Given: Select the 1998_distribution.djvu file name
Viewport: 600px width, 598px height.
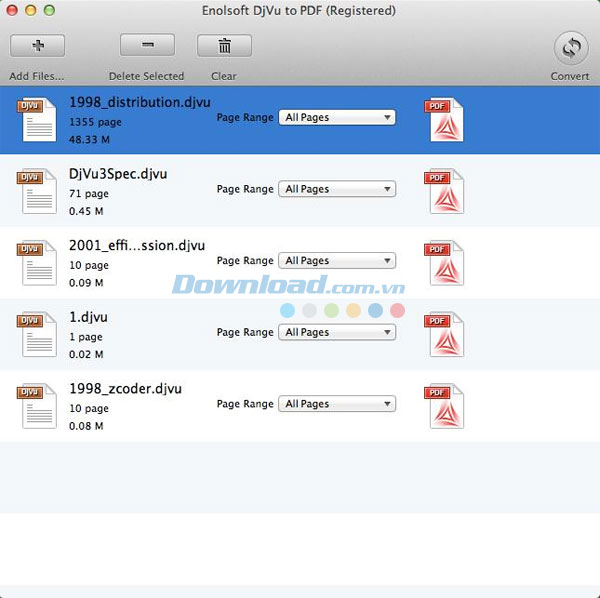Looking at the screenshot, I should pyautogui.click(x=140, y=103).
